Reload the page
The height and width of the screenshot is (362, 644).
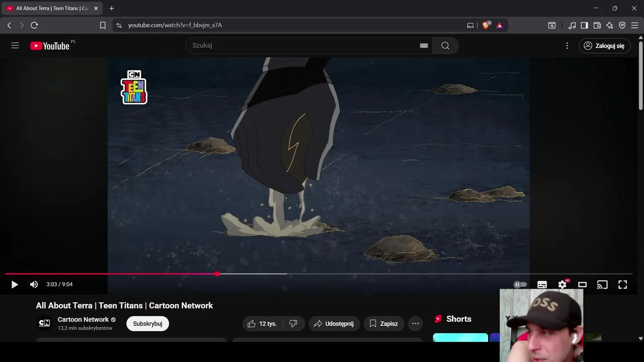pyautogui.click(x=34, y=25)
